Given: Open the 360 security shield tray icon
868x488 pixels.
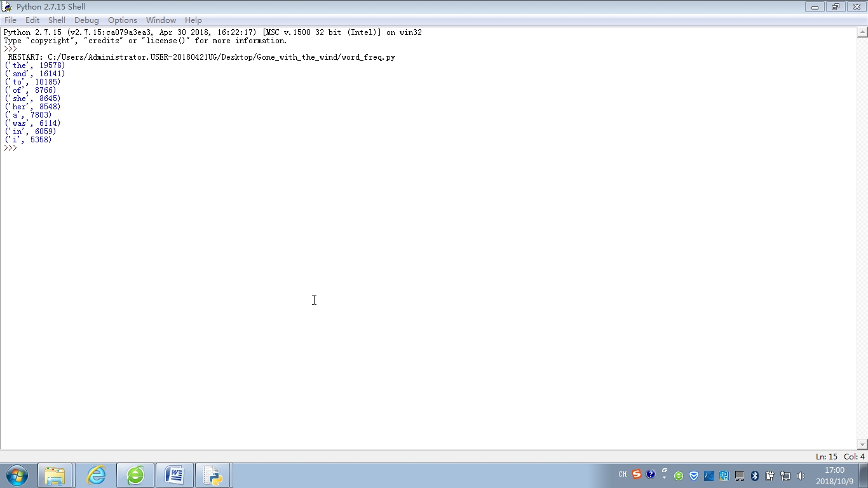Looking at the screenshot, I should (x=694, y=476).
